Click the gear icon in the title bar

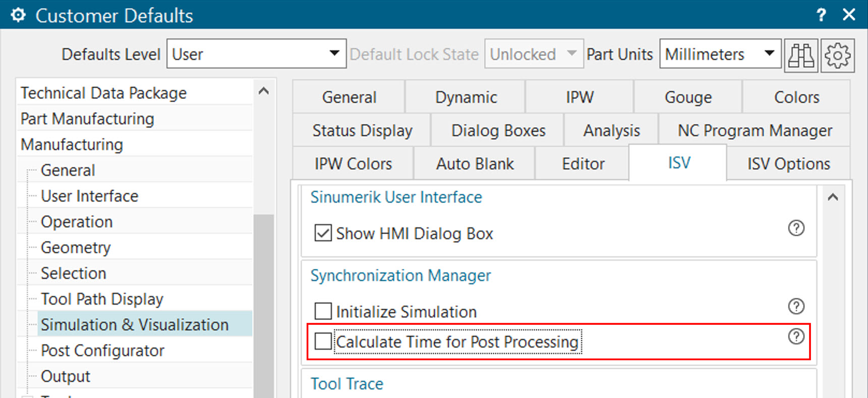18,15
